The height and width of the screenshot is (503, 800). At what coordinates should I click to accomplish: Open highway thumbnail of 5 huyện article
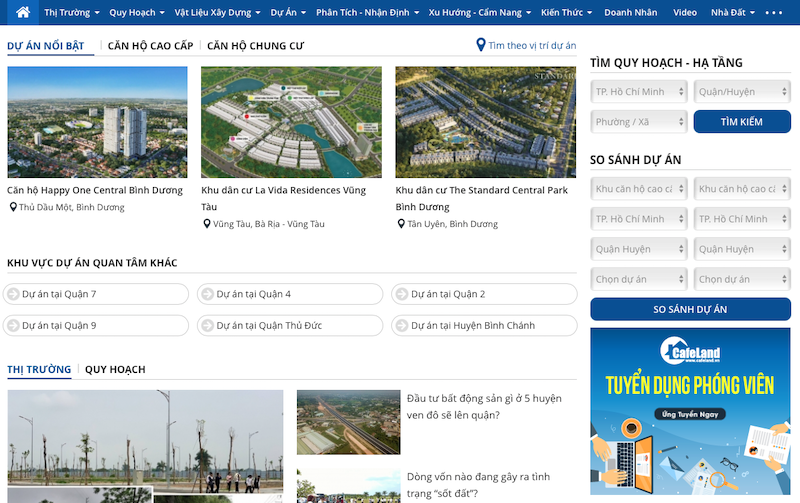(x=348, y=422)
